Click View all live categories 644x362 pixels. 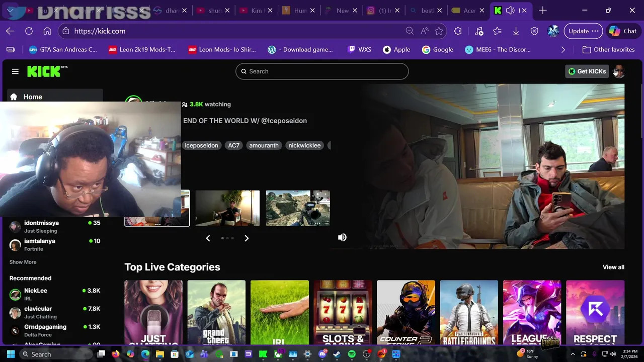[613, 267]
